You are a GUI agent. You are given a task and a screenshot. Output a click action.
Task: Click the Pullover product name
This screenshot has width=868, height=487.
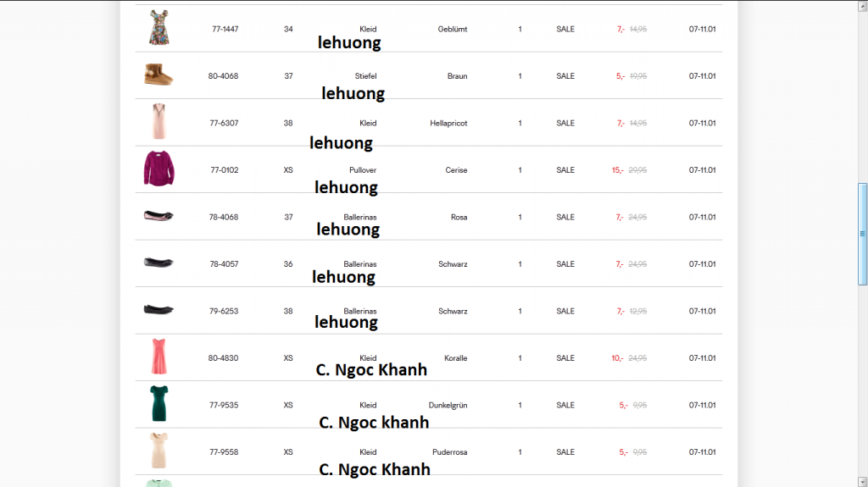(x=363, y=170)
